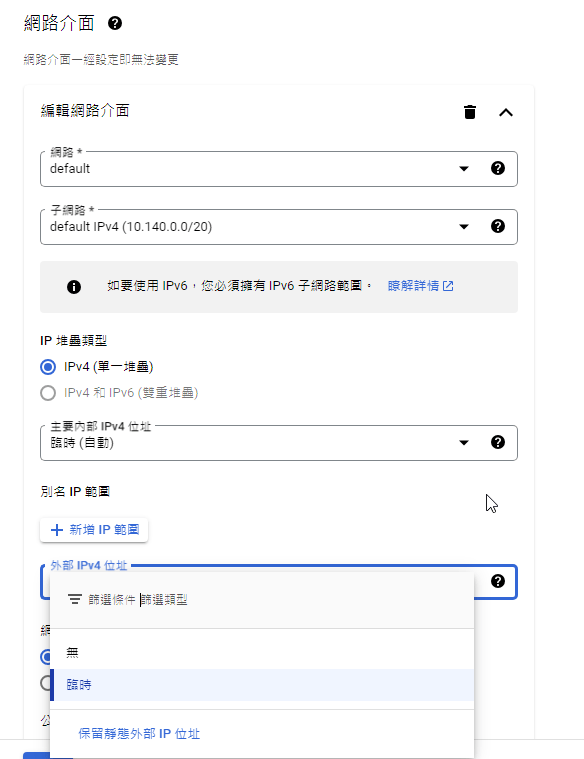
Task: Open the 網路 default dropdown
Action: pyautogui.click(x=279, y=168)
